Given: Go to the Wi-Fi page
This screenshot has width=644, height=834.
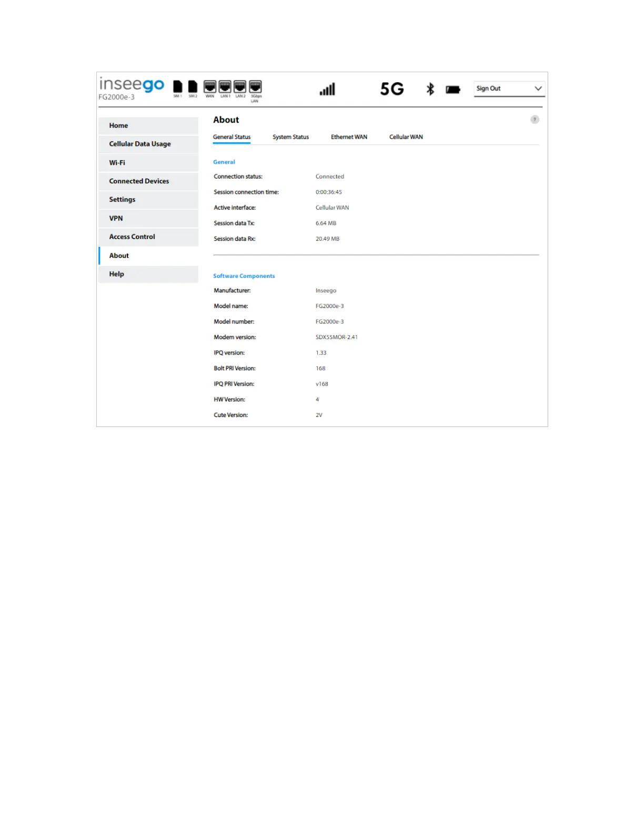Looking at the screenshot, I should (x=148, y=163).
